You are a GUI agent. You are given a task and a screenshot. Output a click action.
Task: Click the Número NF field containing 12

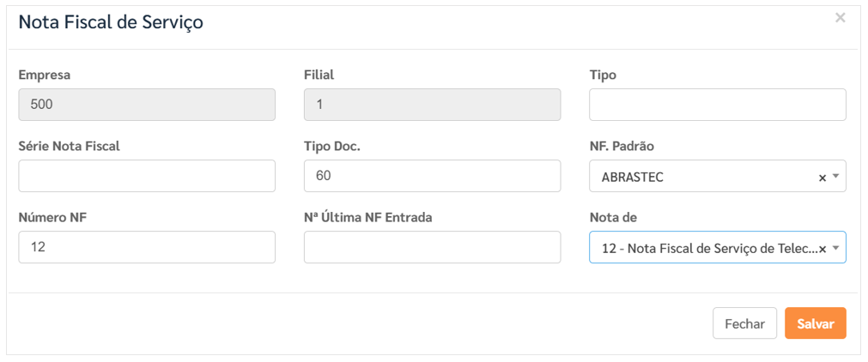point(146,247)
